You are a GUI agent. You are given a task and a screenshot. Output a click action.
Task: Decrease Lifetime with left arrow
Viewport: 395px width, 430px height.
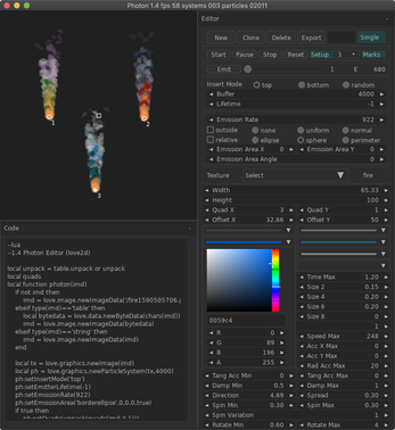[x=211, y=104]
